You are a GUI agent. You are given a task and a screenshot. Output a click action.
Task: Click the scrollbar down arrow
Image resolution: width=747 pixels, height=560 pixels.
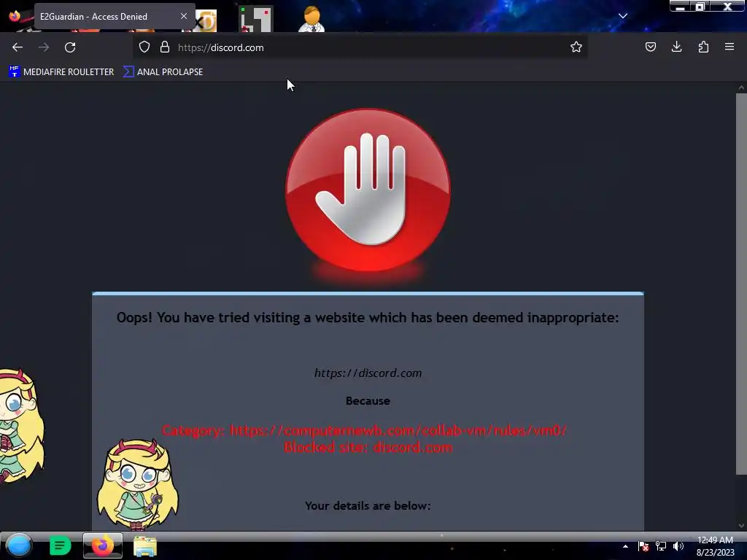[x=741, y=525]
